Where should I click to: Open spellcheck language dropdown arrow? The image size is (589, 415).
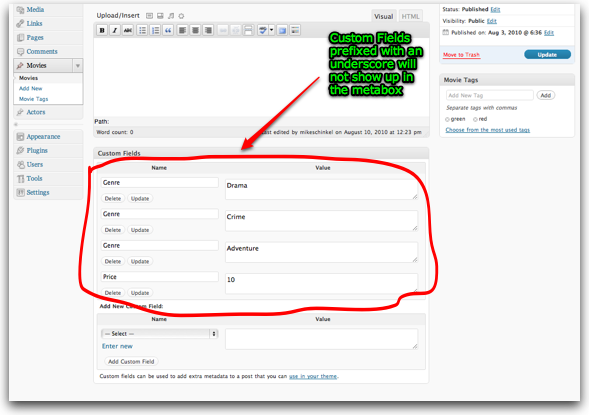[x=272, y=30]
